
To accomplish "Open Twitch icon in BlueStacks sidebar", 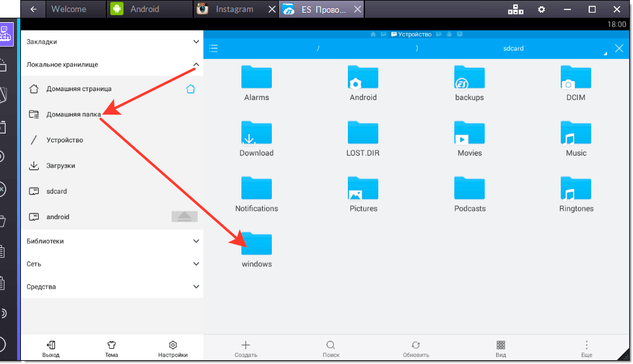I will (6, 34).
